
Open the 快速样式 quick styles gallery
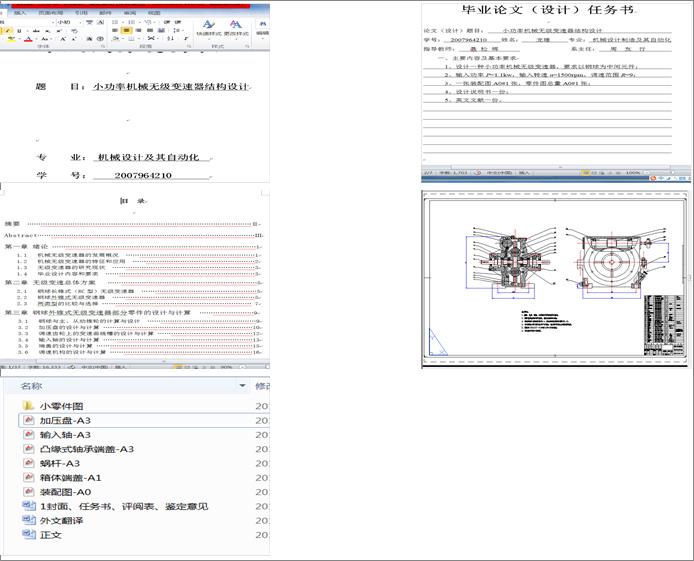[209, 29]
